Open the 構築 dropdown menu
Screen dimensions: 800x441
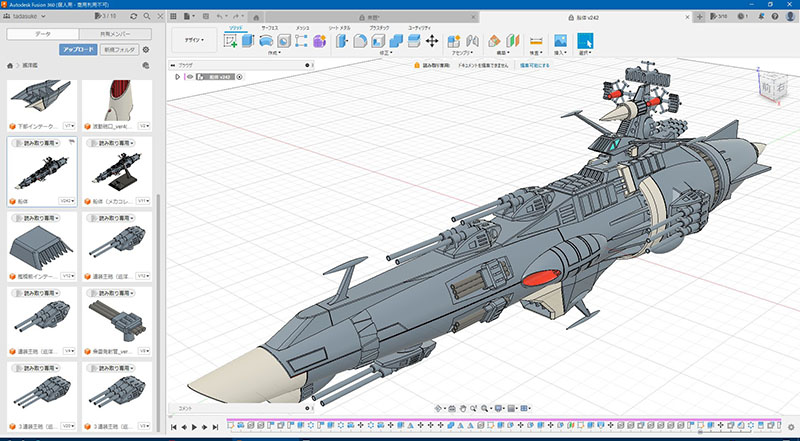click(503, 52)
